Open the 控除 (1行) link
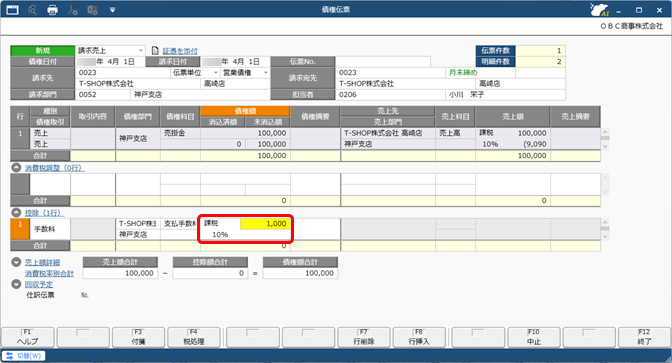 click(44, 213)
